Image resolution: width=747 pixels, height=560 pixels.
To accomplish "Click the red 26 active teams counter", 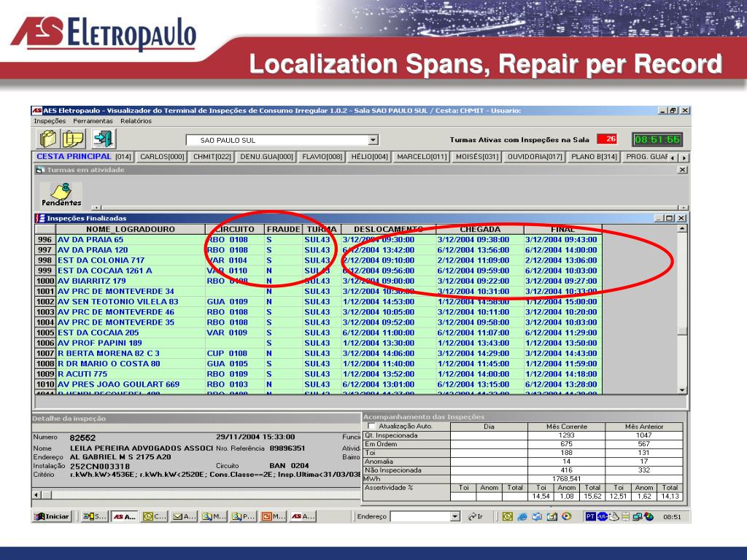I will click(x=607, y=139).
